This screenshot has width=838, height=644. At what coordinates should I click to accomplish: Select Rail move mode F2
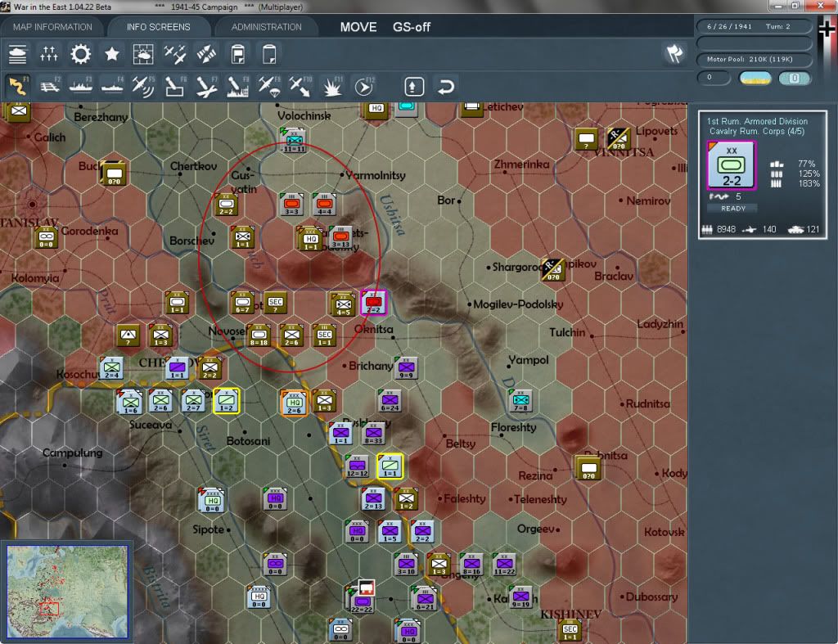click(x=50, y=86)
